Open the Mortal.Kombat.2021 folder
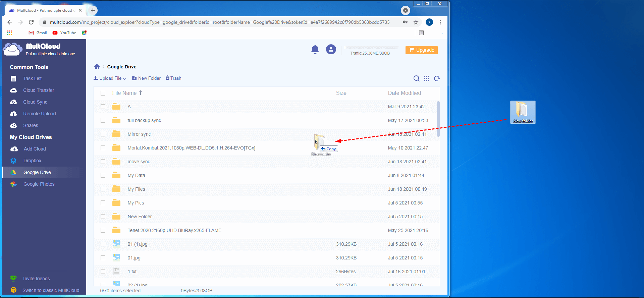The width and height of the screenshot is (644, 298). 192,148
